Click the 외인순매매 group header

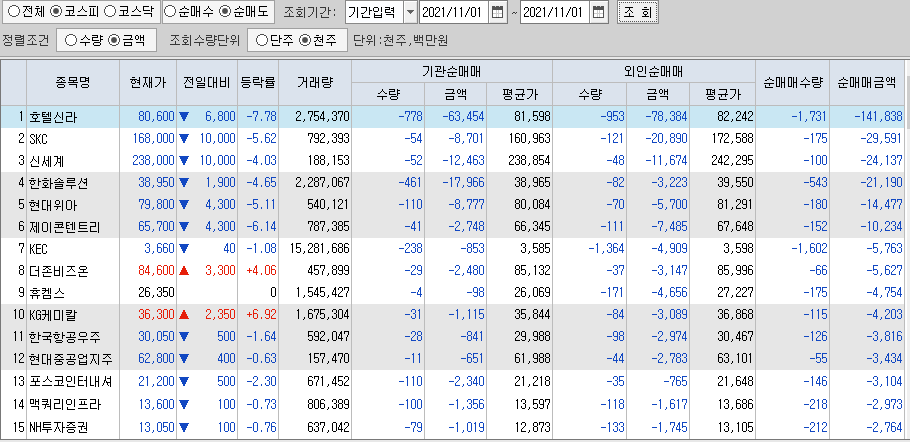click(x=653, y=71)
